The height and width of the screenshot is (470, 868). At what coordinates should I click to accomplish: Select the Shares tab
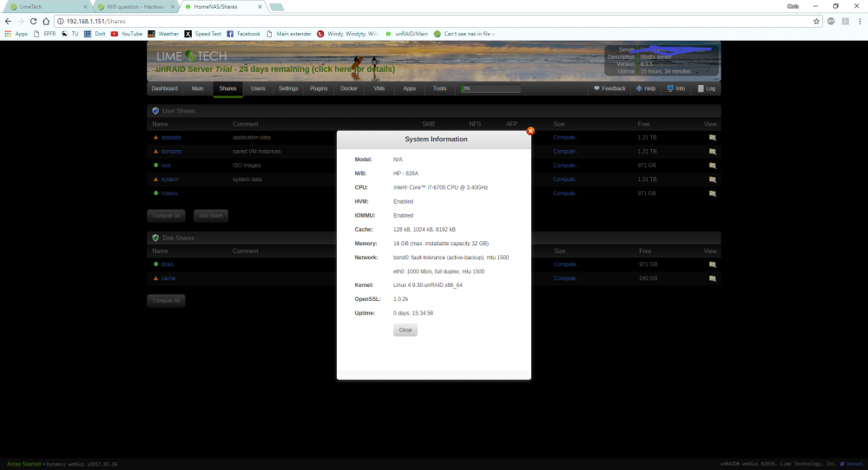point(227,88)
